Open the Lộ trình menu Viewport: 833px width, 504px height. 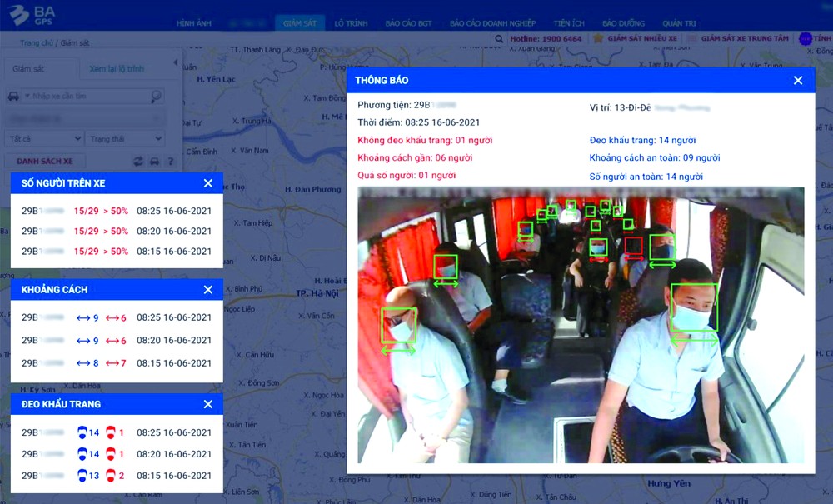351,23
